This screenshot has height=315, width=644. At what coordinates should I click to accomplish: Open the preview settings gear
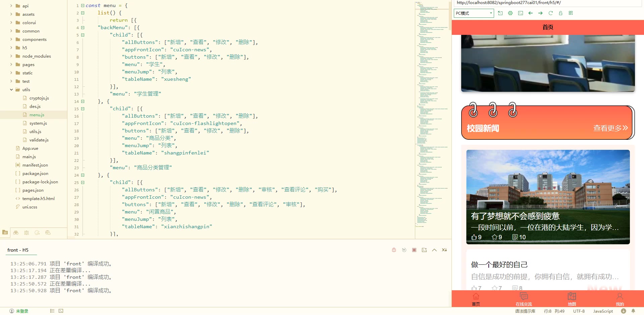(510, 13)
